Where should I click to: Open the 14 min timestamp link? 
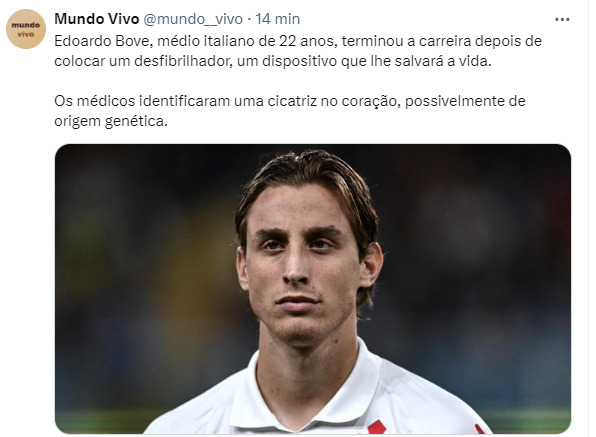[x=277, y=19]
